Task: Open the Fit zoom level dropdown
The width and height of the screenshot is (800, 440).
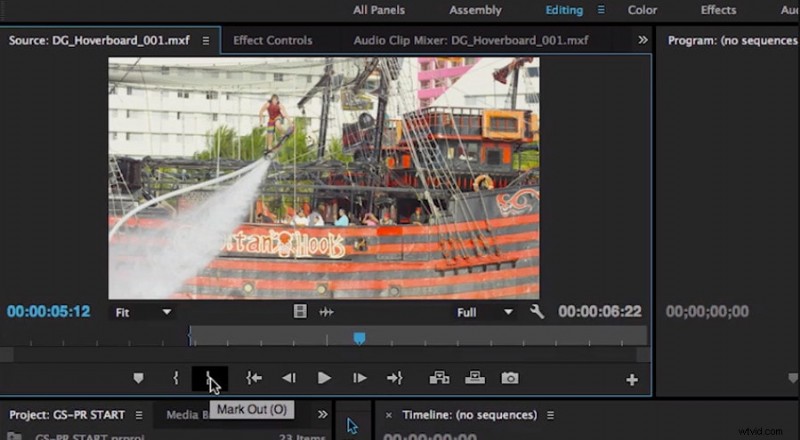Action: 142,312
